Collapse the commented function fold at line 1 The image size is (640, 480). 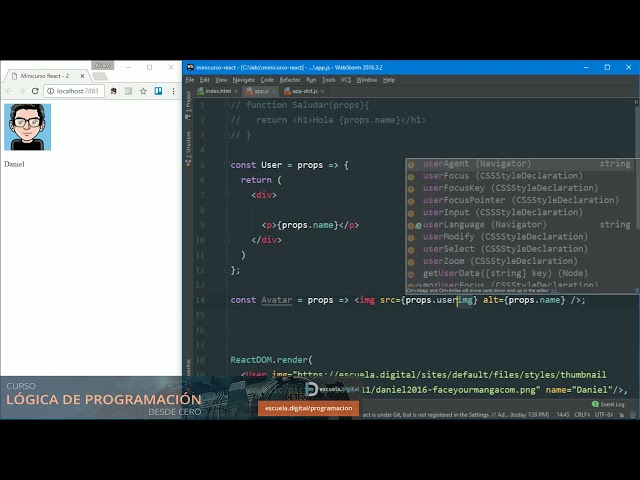coord(227,105)
